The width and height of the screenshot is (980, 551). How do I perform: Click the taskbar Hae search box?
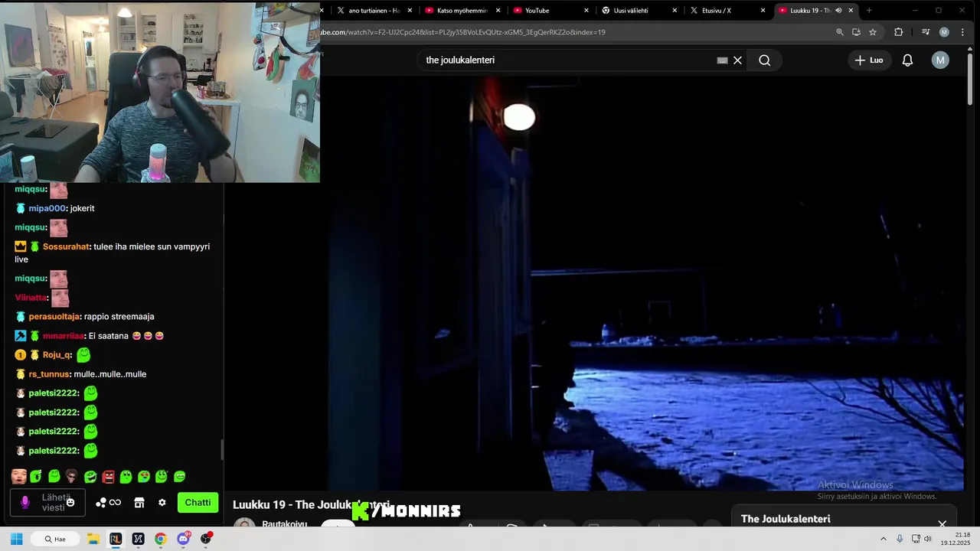[55, 539]
